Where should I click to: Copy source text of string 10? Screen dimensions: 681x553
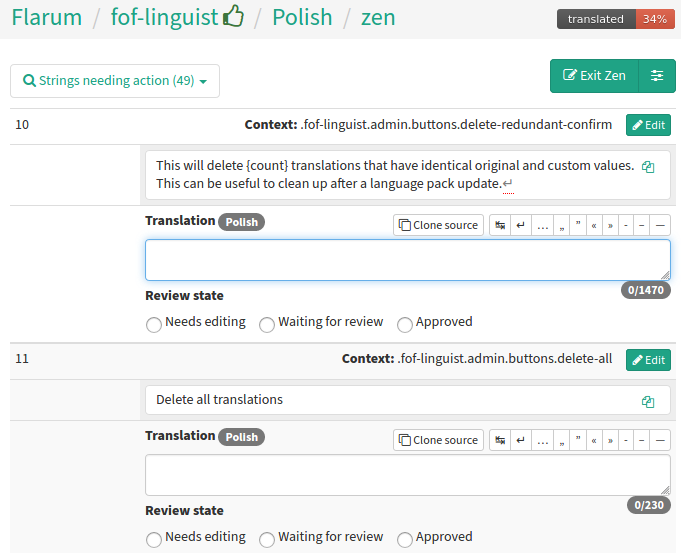tap(648, 167)
